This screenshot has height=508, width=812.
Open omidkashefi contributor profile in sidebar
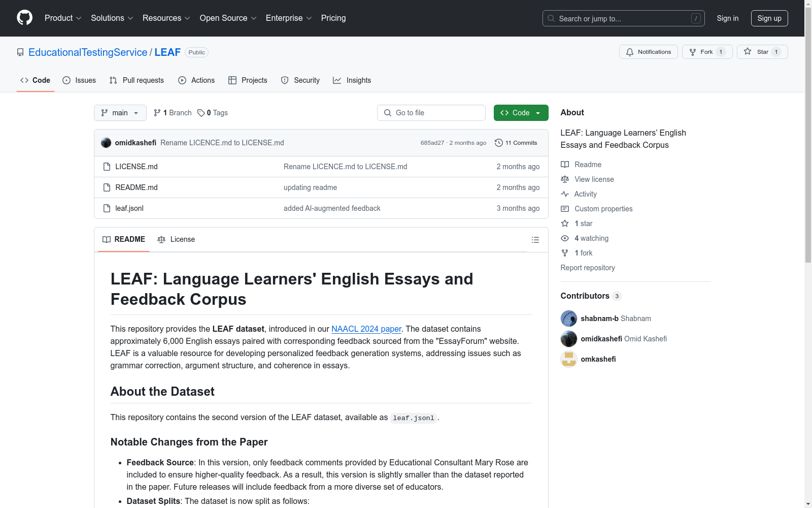pyautogui.click(x=601, y=339)
